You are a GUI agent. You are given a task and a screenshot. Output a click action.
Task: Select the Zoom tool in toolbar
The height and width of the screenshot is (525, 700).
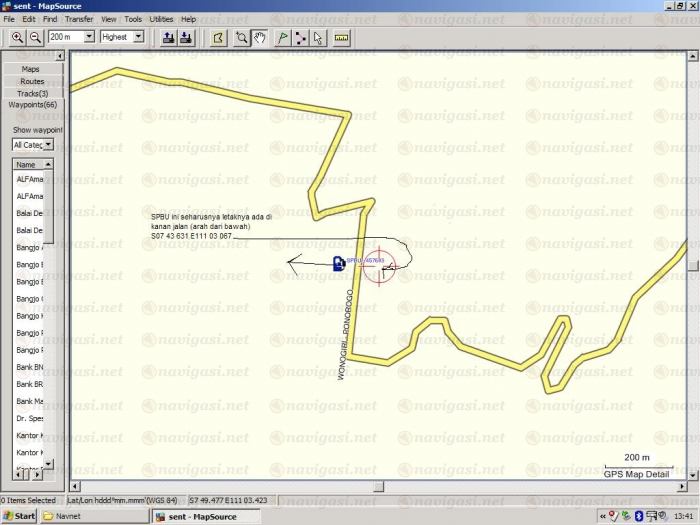click(x=242, y=37)
